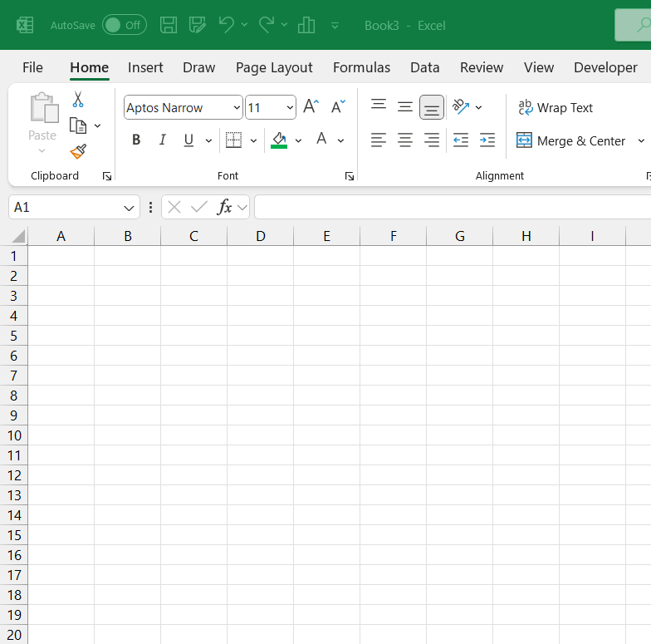Activate the Format Painter brush
The width and height of the screenshot is (651, 644).
[78, 151]
